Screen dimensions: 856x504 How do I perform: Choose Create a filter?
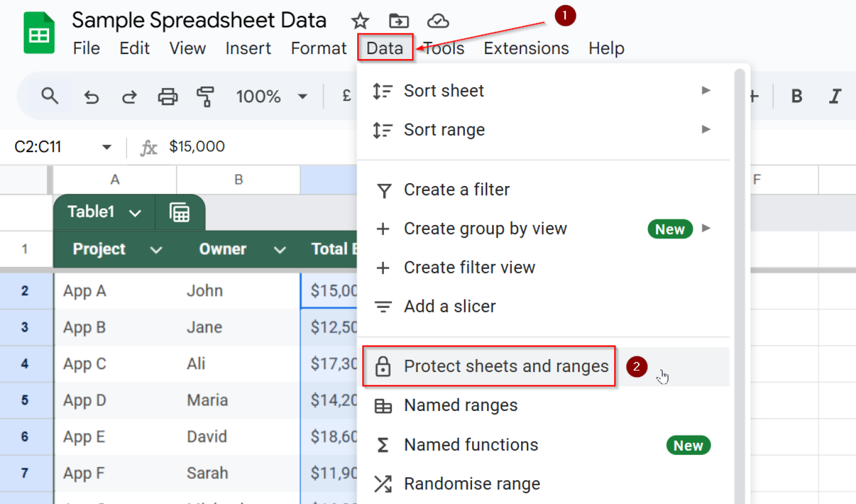pyautogui.click(x=456, y=189)
